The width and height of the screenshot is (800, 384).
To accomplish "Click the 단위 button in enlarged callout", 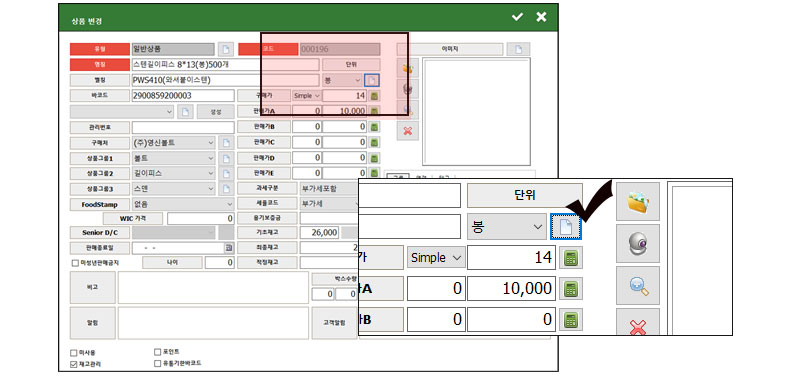I will point(525,195).
